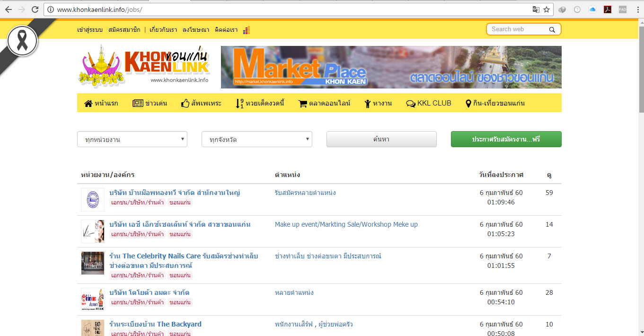Click the โตโยต้า อมตะ company logo thumbnail
This screenshot has width=644, height=336.
[x=92, y=300]
